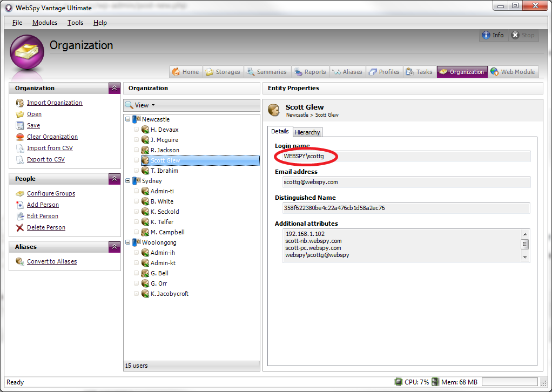This screenshot has height=392, width=552.
Task: Open the Tools menu
Action: [75, 23]
